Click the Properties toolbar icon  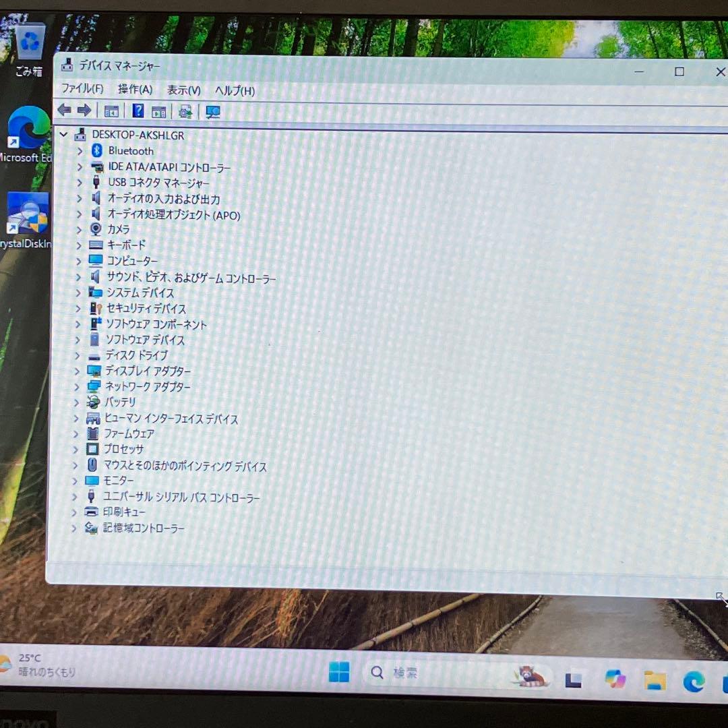pyautogui.click(x=159, y=111)
